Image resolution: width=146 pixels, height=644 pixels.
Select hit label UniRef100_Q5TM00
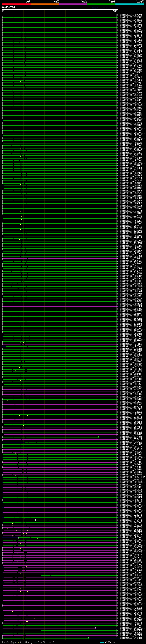(x=131, y=82)
